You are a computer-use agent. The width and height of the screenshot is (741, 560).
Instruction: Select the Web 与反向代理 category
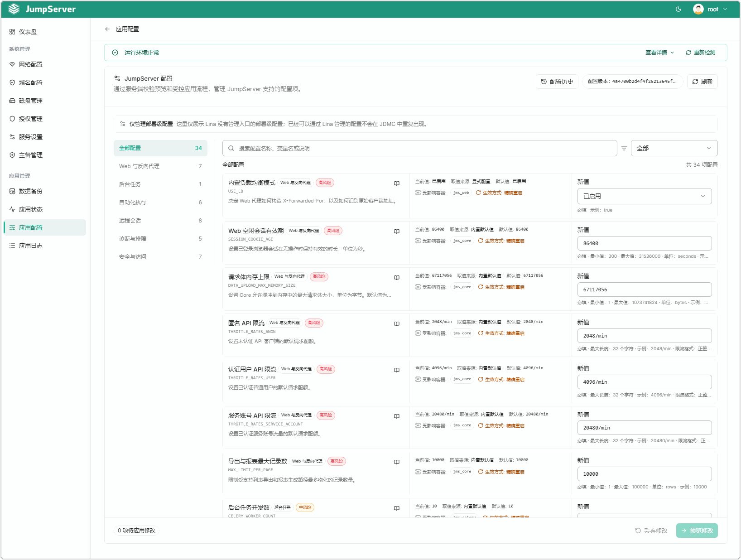click(160, 166)
